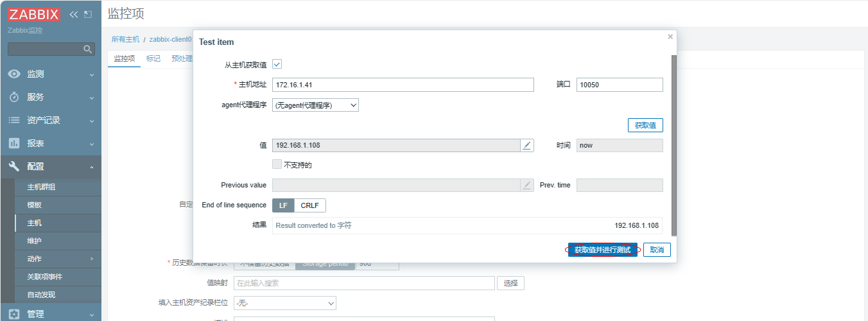Screen dimensions: 868x321
Task: Open the agent代理程序 dropdown
Action: tap(315, 105)
